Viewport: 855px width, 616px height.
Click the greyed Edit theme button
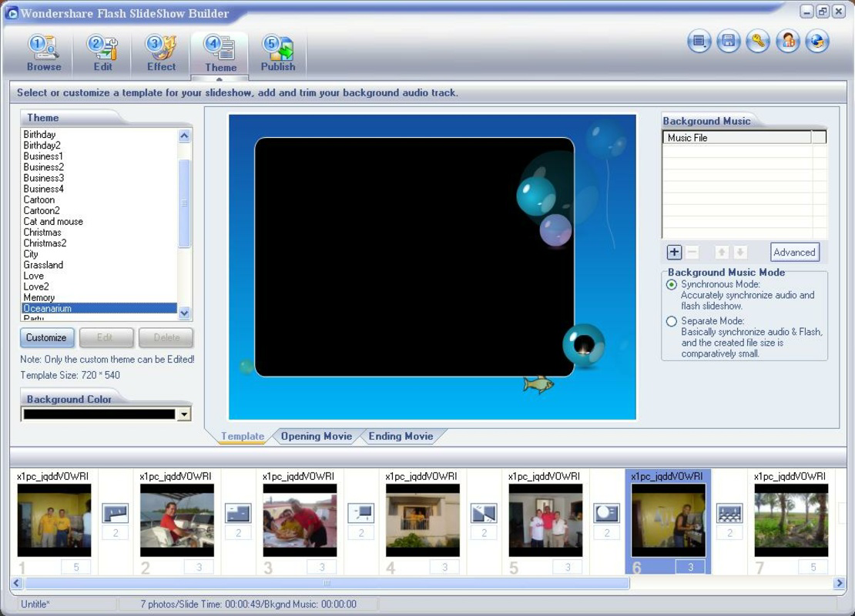click(x=106, y=337)
